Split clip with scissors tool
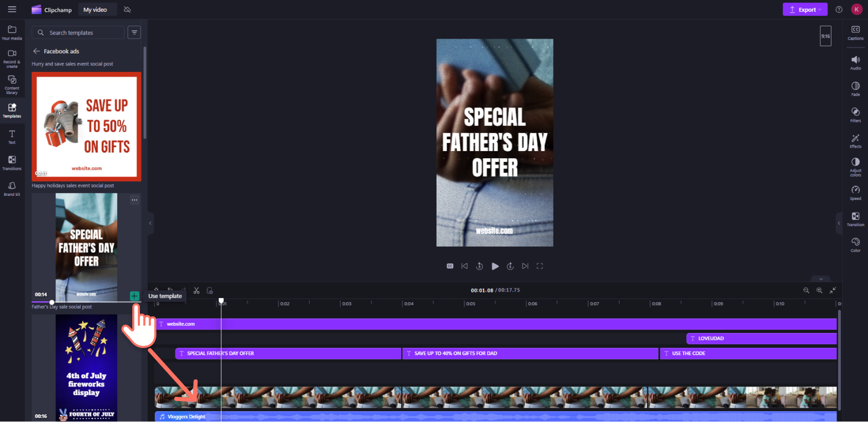 (197, 290)
